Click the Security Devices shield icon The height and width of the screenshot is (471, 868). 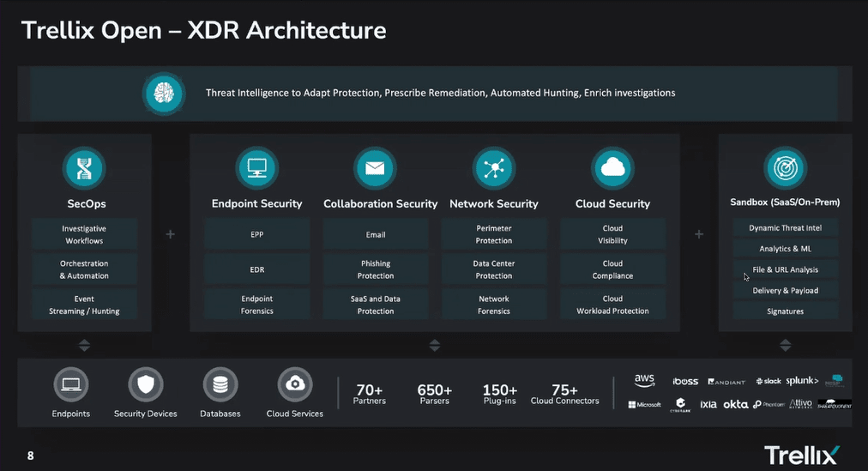click(146, 384)
